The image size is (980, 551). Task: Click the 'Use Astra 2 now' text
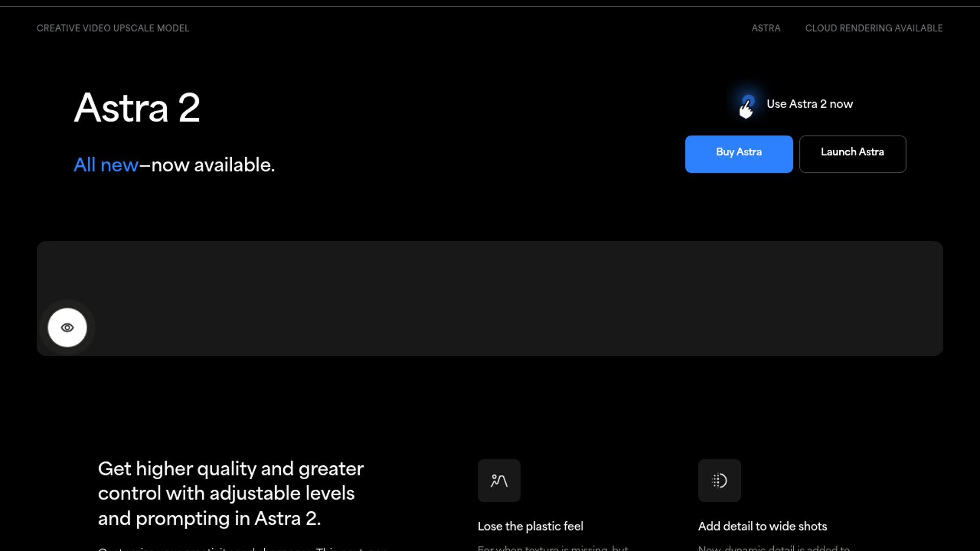click(x=810, y=104)
